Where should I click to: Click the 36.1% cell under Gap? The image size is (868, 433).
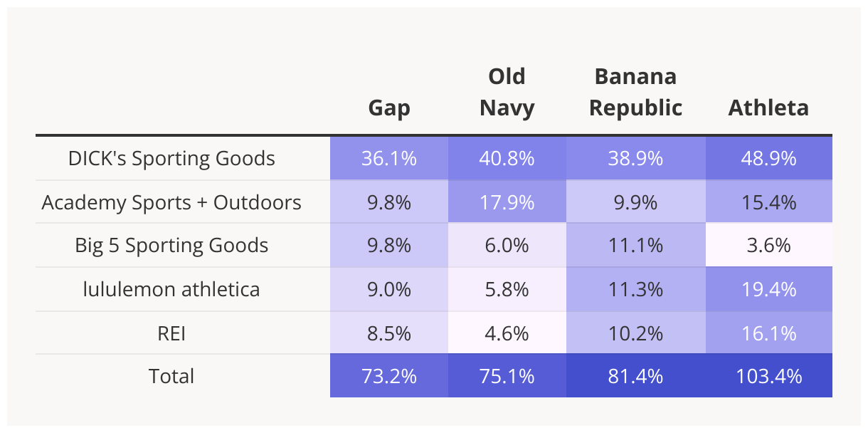(x=389, y=158)
